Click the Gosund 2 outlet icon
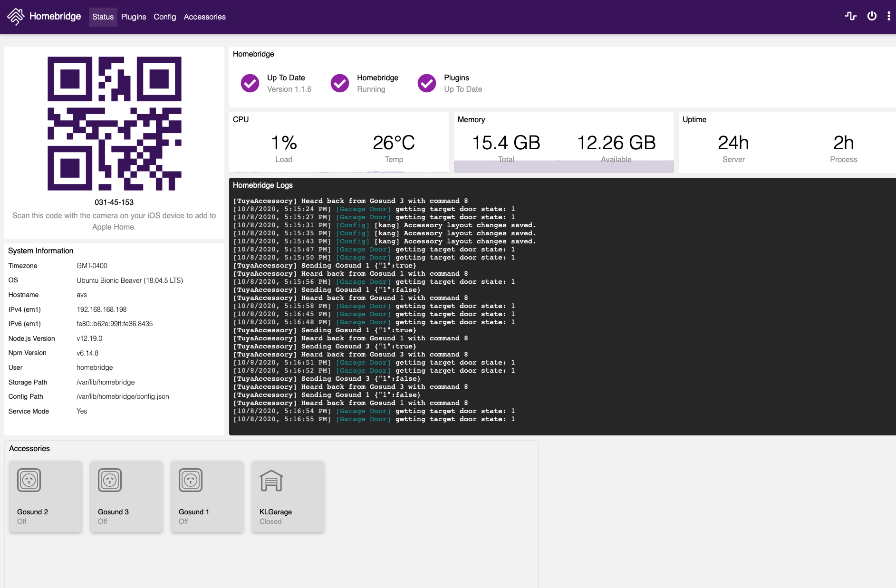Screen dimensions: 896x588 (x=29, y=480)
